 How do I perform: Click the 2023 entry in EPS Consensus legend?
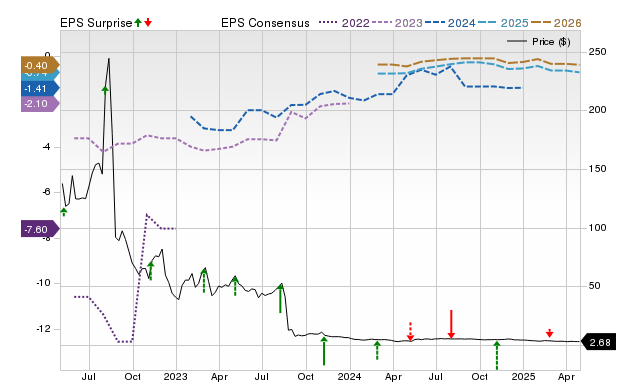coord(397,23)
